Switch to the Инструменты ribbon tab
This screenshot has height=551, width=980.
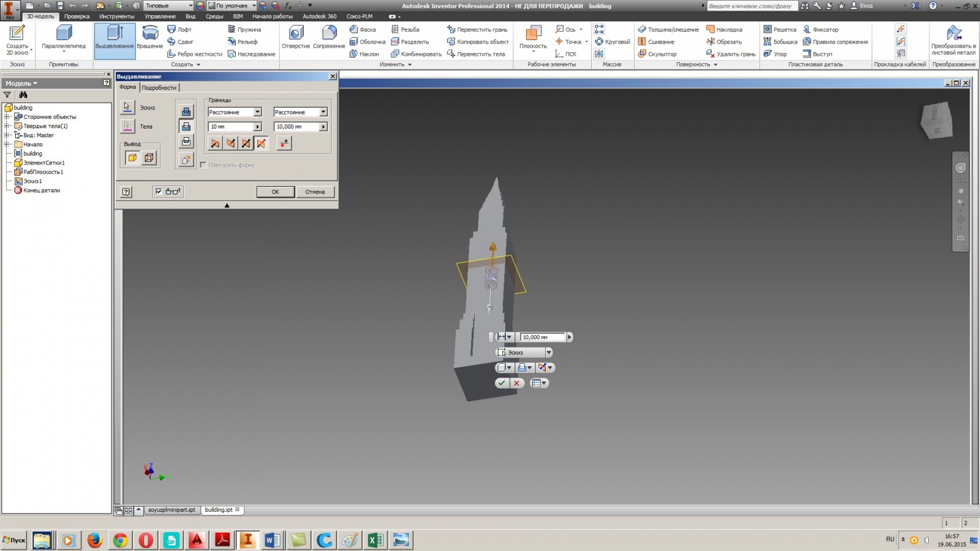[116, 17]
